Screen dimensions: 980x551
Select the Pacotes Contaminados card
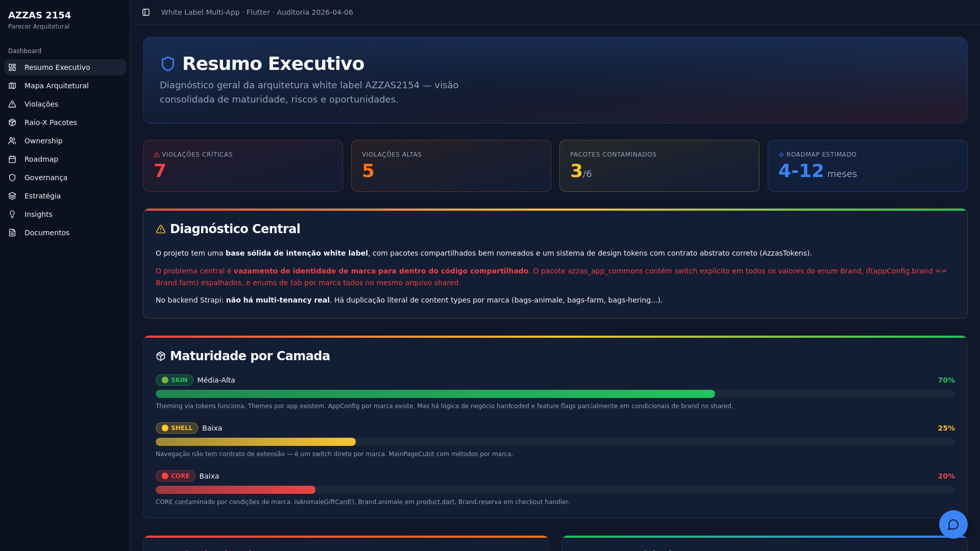click(659, 166)
